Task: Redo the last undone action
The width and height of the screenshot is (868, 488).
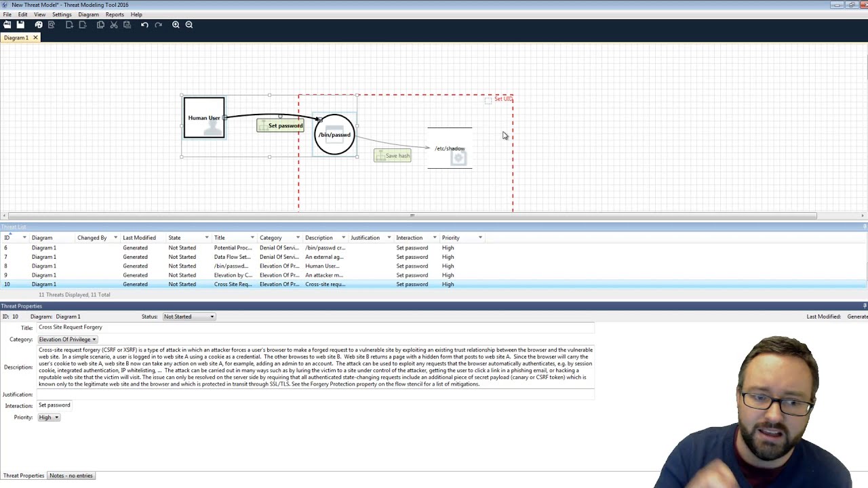Action: tap(158, 24)
